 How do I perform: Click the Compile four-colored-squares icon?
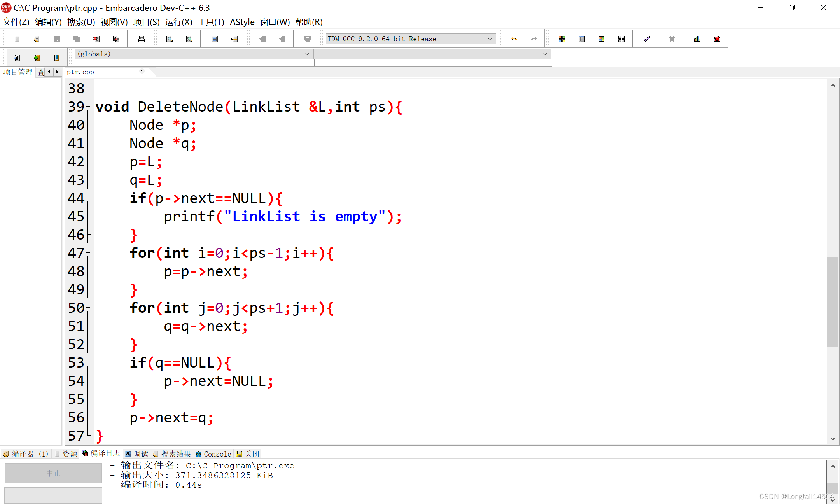pos(562,39)
